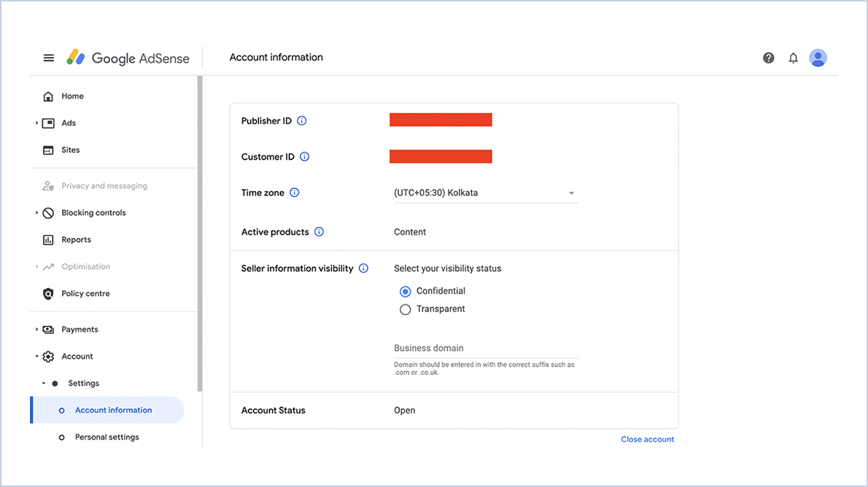Show notifications via bell icon
868x487 pixels.
tap(794, 58)
